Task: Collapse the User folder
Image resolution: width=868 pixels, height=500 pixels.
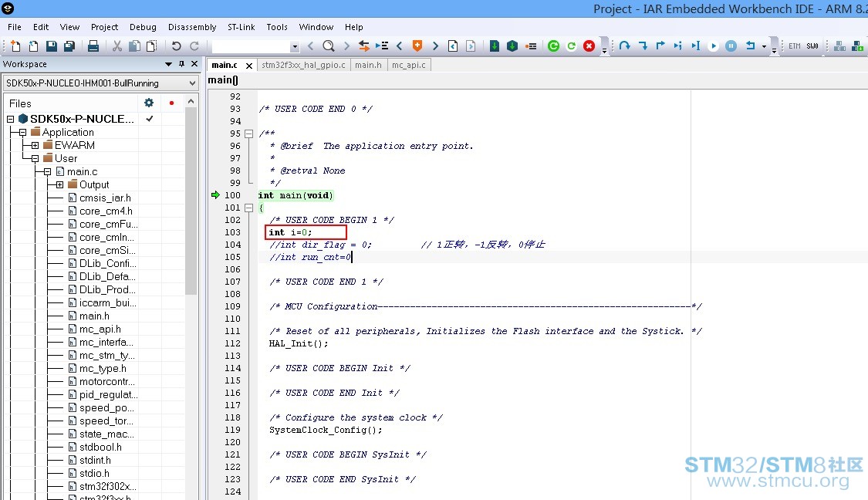Action: (x=35, y=158)
